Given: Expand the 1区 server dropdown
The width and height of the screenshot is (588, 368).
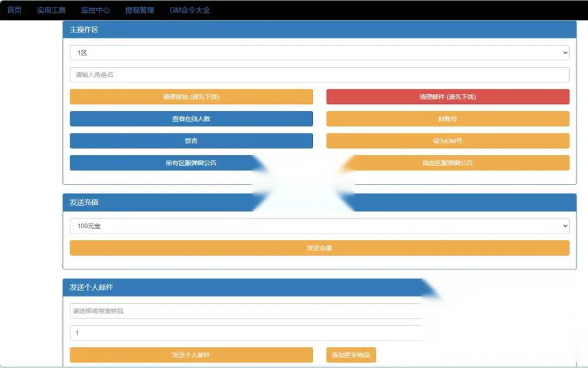Looking at the screenshot, I should tap(319, 53).
